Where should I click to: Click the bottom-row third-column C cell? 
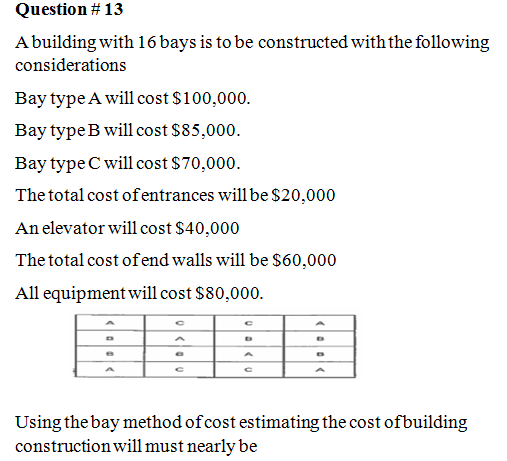coord(249,369)
